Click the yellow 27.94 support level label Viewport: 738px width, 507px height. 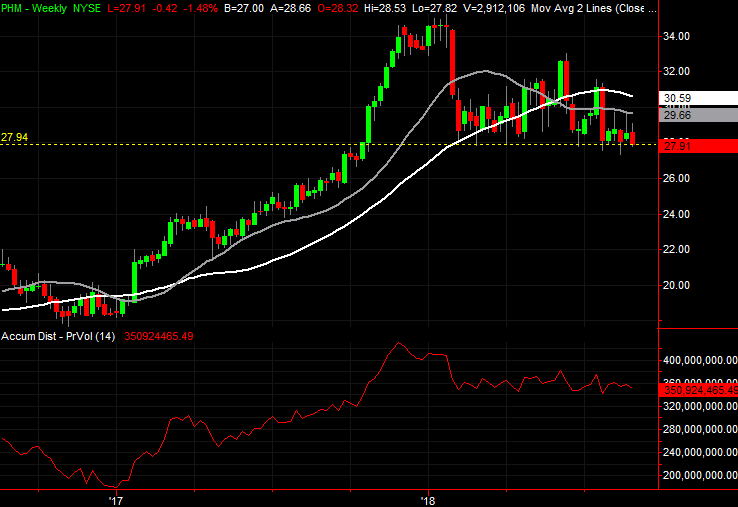pyautogui.click(x=15, y=137)
